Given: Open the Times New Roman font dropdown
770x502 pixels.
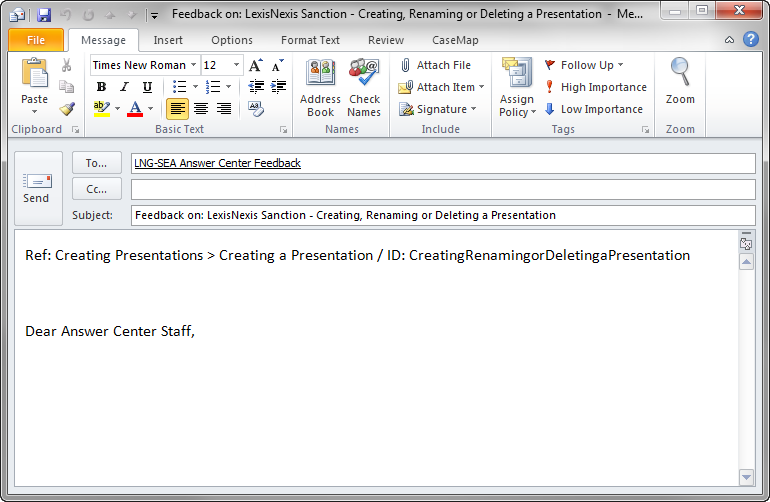Looking at the screenshot, I should pos(193,65).
